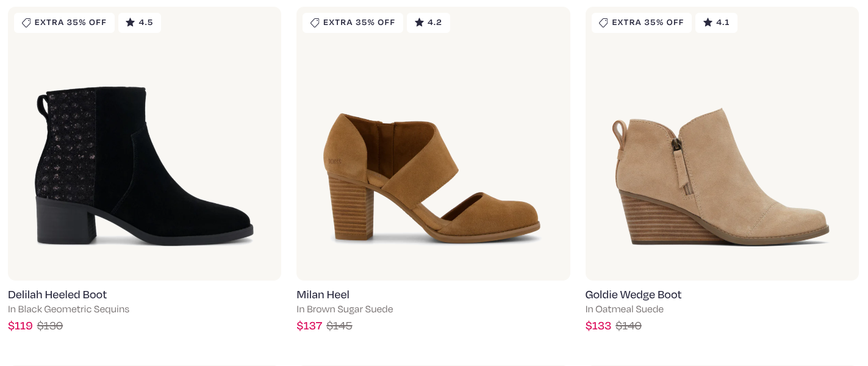The width and height of the screenshot is (868, 366).
Task: Select the 4.5 rating badge on Delilah boot
Action: (139, 23)
